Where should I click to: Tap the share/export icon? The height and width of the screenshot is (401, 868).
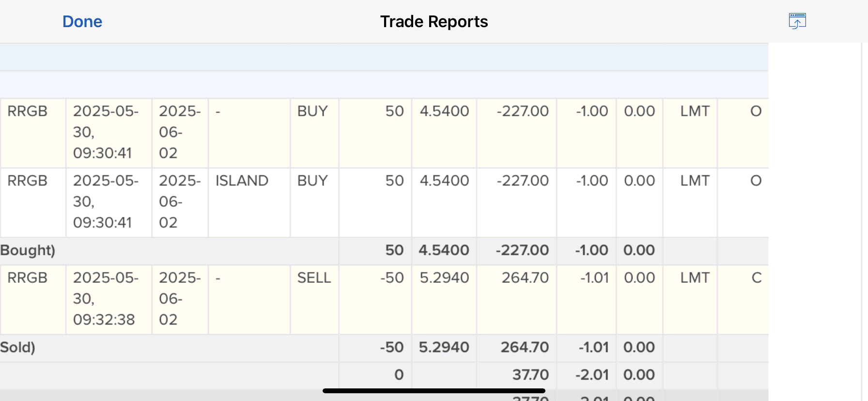click(x=797, y=21)
